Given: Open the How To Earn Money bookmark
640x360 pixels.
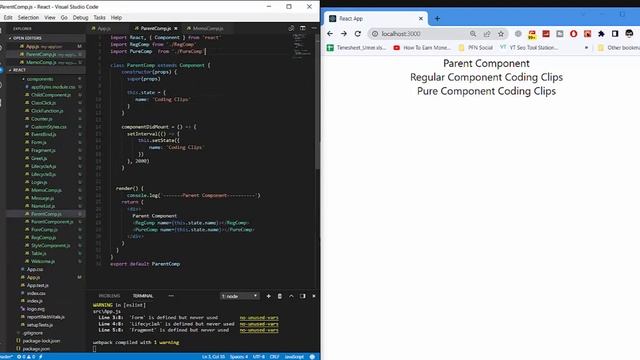Looking at the screenshot, I should [422, 48].
